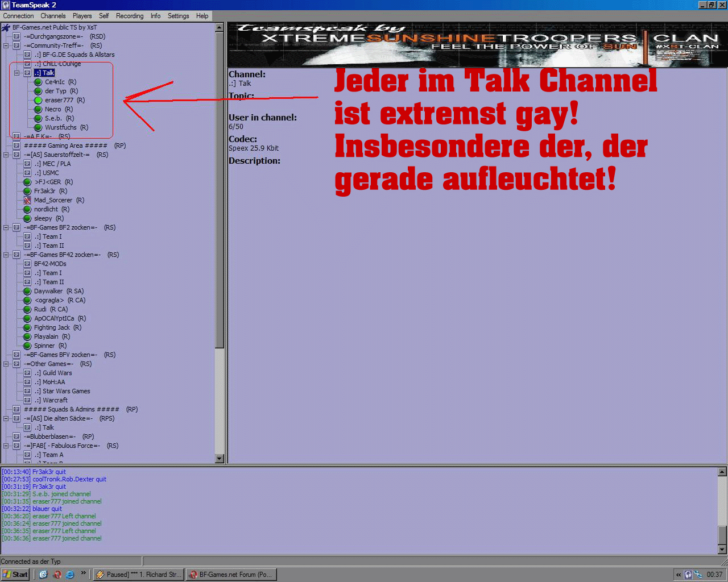Click the BF-Games.net server root icon

click(x=6, y=27)
